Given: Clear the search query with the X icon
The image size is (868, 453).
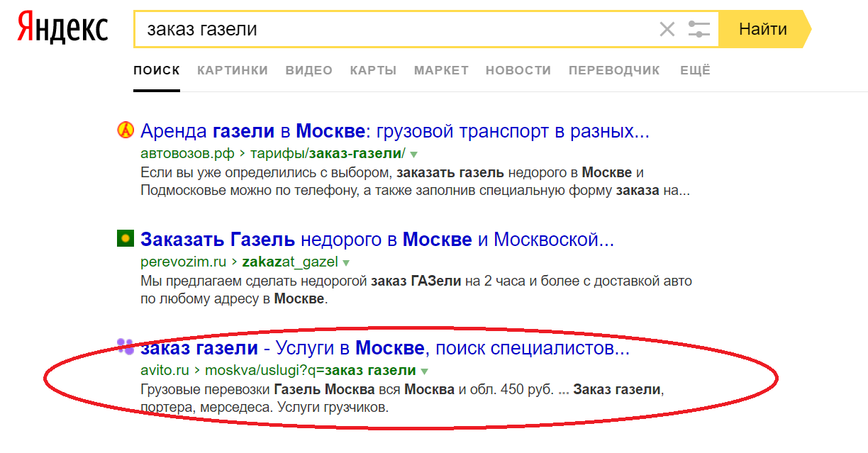Looking at the screenshot, I should pyautogui.click(x=667, y=29).
